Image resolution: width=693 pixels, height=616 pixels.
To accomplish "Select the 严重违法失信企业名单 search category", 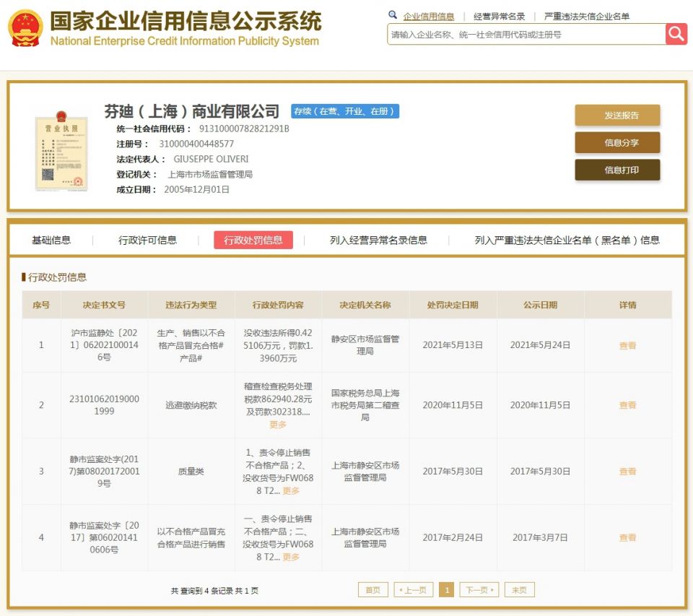I will [586, 17].
